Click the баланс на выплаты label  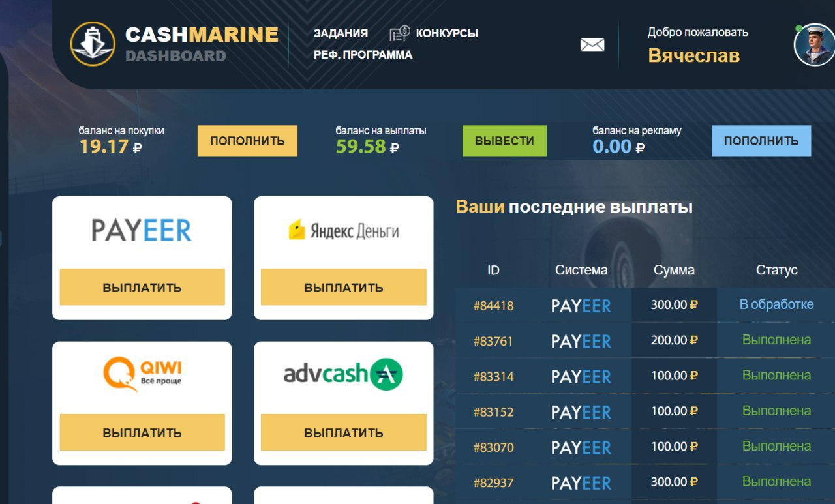381,130
